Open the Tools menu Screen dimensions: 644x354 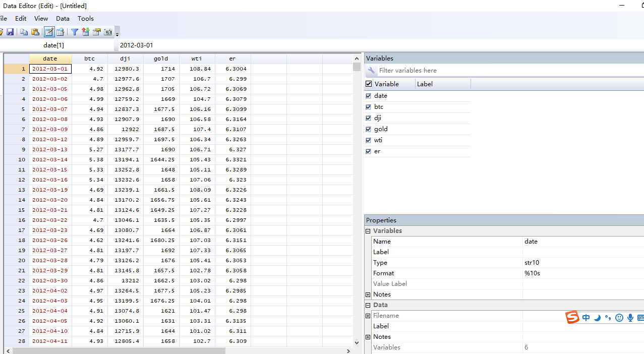tap(86, 19)
